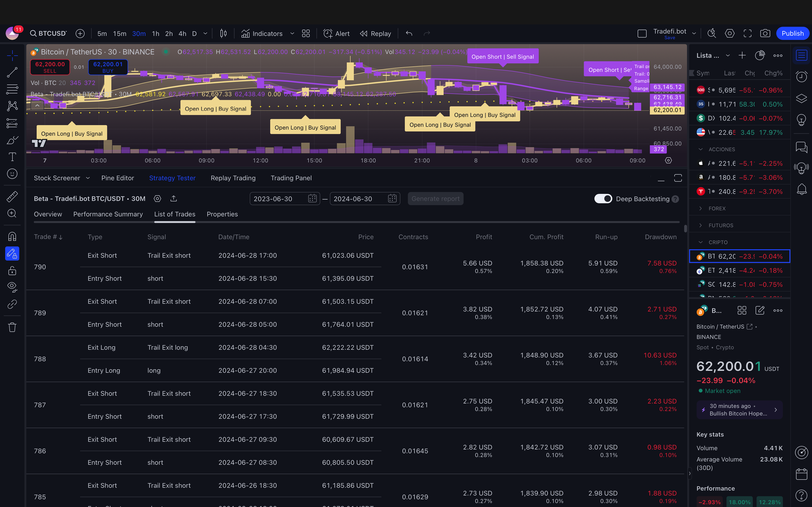Toggle Deep Backtesting switch
The width and height of the screenshot is (812, 507).
pos(603,199)
